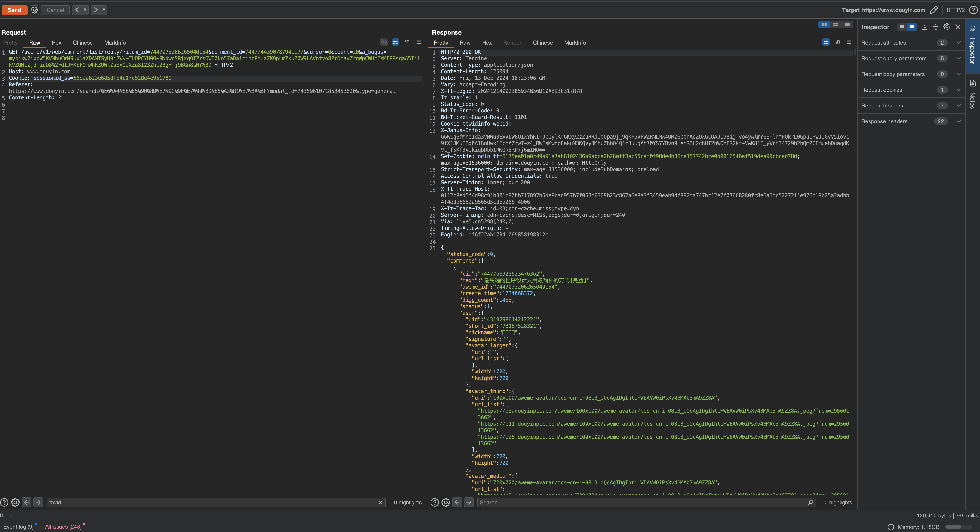980x532 pixels.
Task: Open help icon next to HTTP/2
Action: pos(973,10)
